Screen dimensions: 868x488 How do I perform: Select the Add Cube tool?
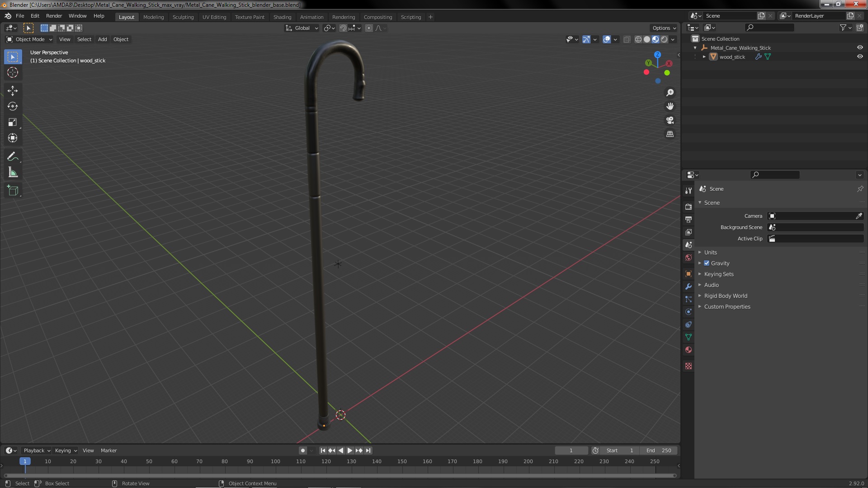coord(13,191)
